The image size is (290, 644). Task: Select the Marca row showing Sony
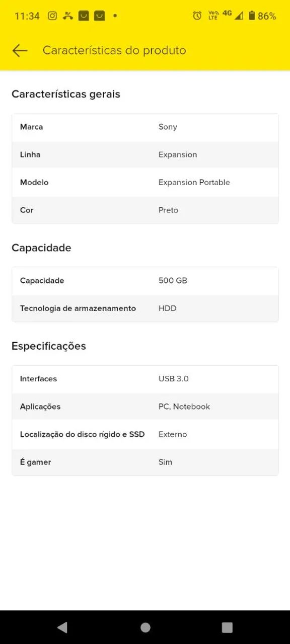point(145,127)
